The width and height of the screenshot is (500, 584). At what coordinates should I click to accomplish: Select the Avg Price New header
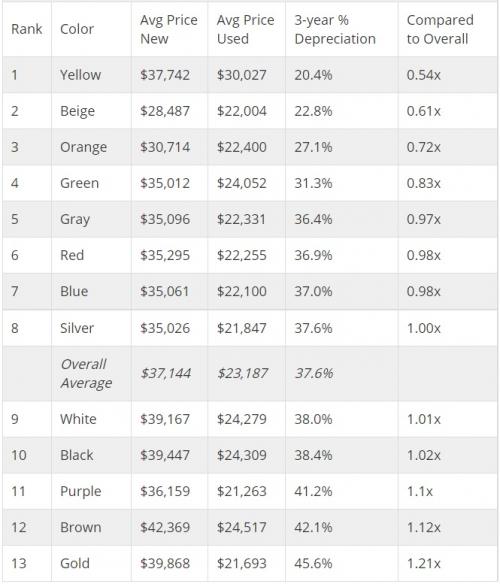(169, 29)
